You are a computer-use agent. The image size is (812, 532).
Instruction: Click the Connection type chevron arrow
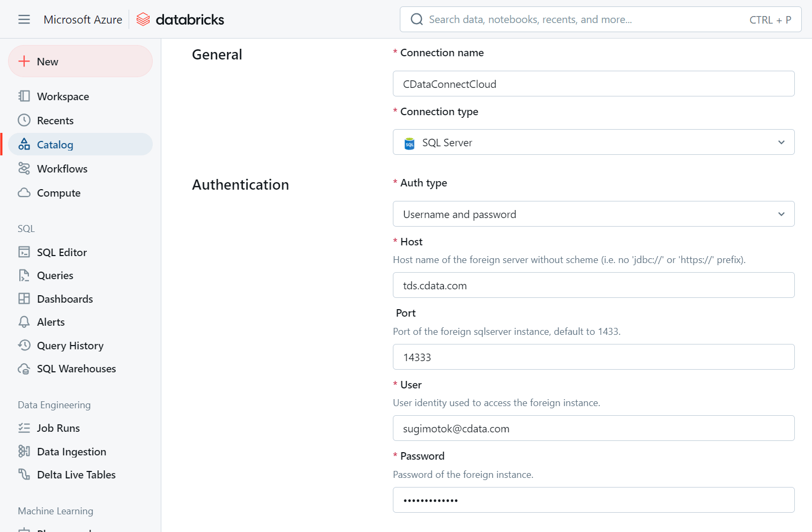781,143
